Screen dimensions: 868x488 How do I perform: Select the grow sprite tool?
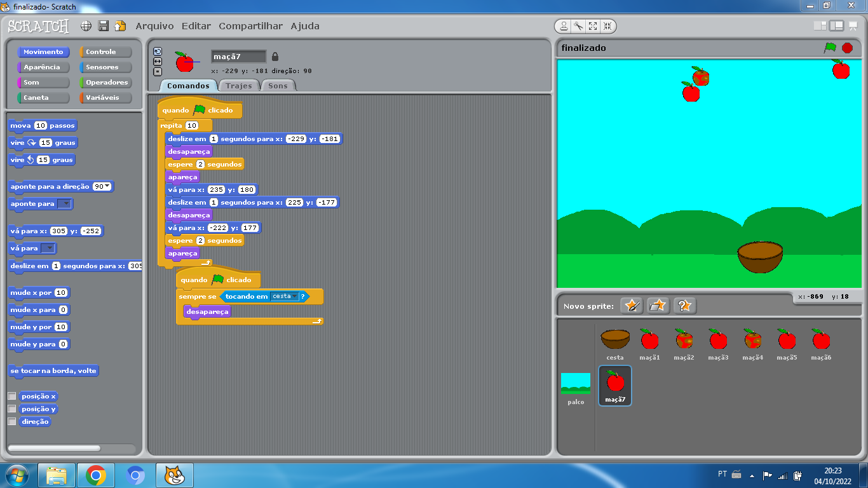coord(593,26)
